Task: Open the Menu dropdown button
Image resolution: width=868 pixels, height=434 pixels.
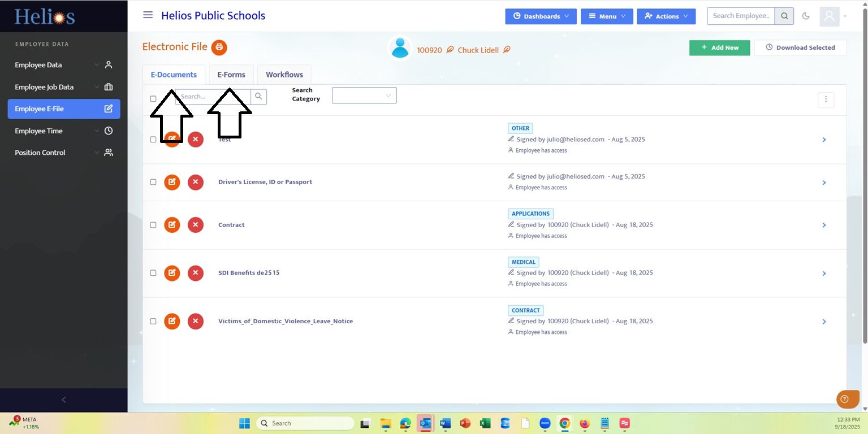Action: (607, 16)
